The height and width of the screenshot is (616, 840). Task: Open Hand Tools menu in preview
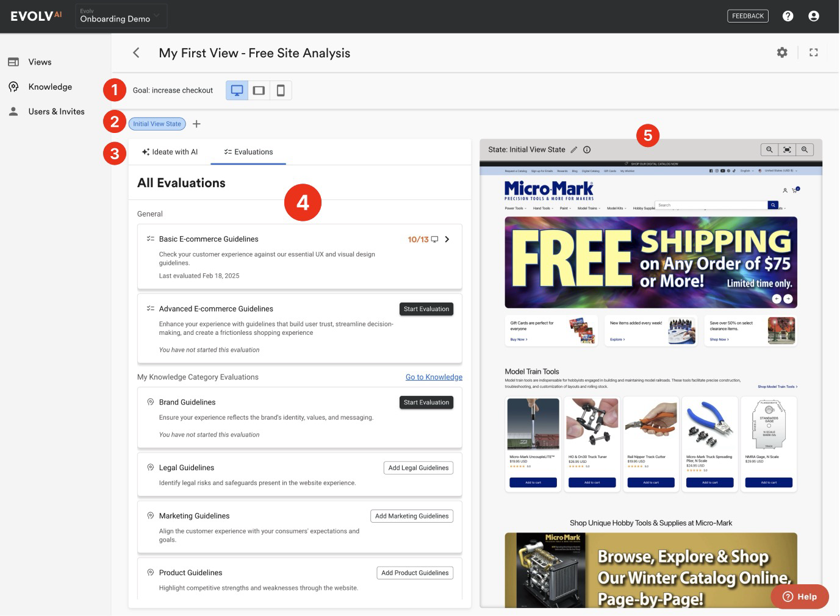[543, 209]
